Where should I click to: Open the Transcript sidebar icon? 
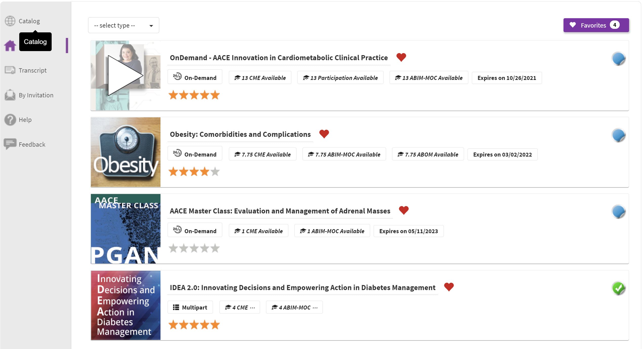(10, 70)
